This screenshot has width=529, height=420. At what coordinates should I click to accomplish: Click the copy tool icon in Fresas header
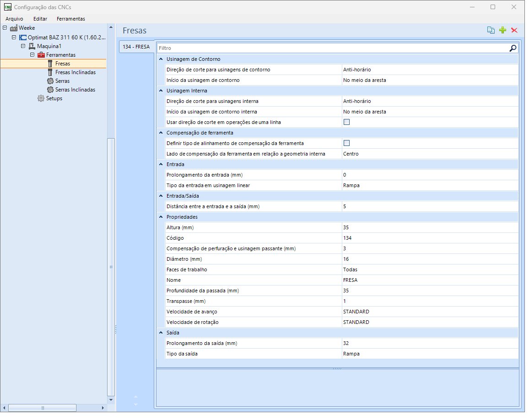(x=491, y=30)
